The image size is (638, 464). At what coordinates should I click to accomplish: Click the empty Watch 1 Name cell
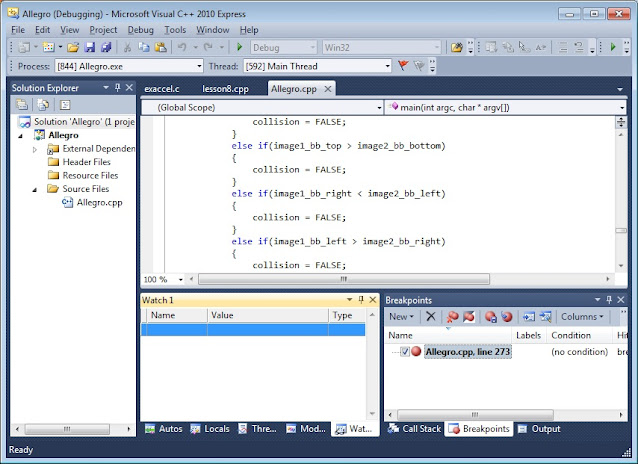177,329
